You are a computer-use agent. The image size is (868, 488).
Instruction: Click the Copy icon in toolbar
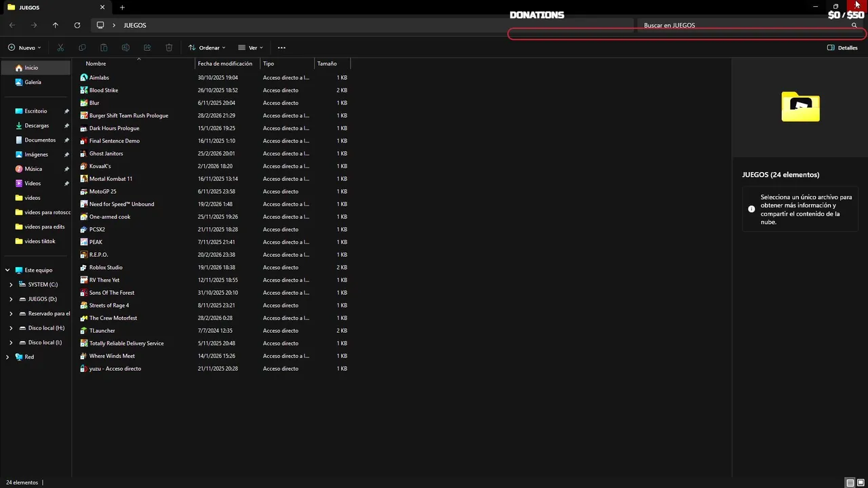coord(82,47)
